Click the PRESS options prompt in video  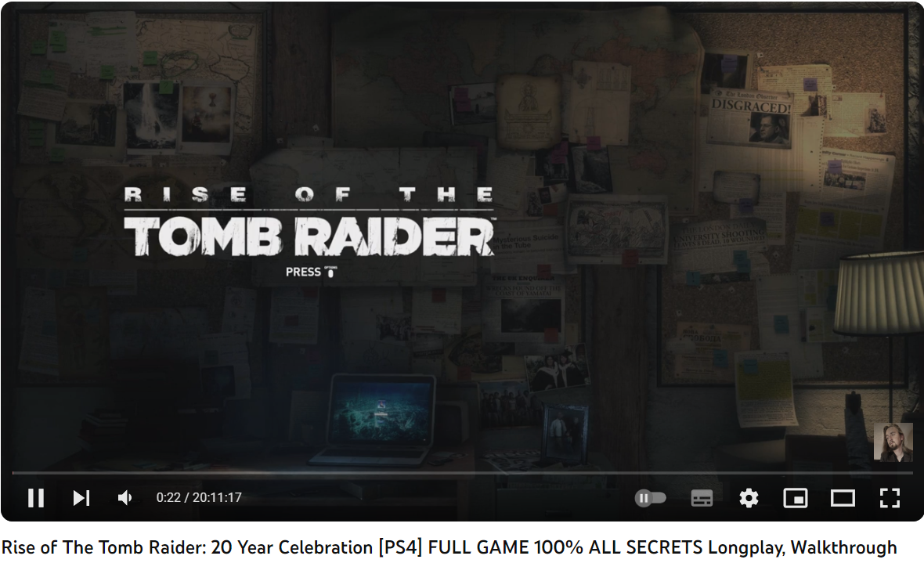click(311, 272)
